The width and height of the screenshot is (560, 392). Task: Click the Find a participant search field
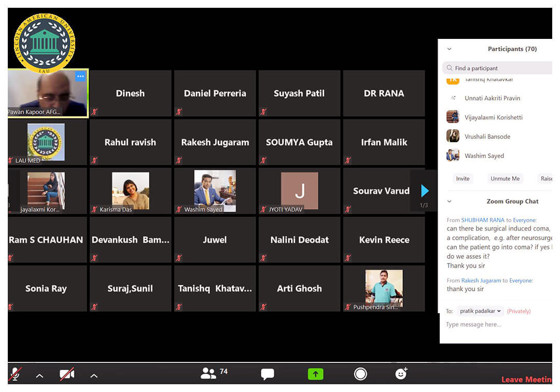pos(497,68)
